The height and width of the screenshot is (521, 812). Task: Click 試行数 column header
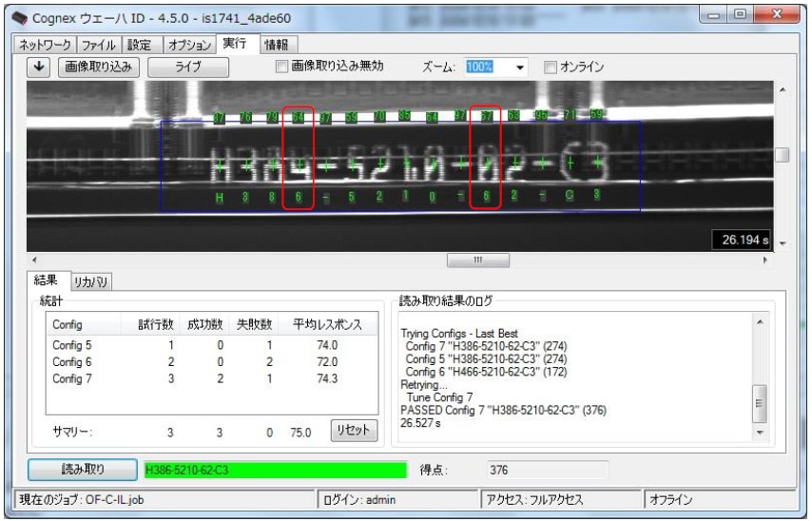click(x=150, y=325)
